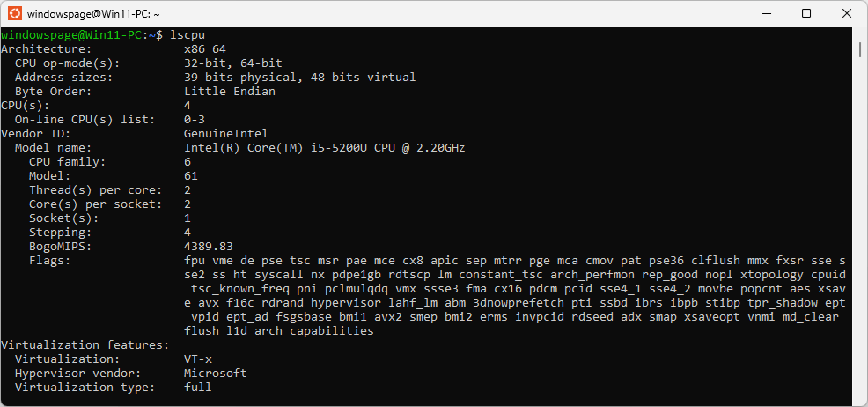Image resolution: width=868 pixels, height=407 pixels.
Task: Click the typed lscpu command
Action: [188, 34]
